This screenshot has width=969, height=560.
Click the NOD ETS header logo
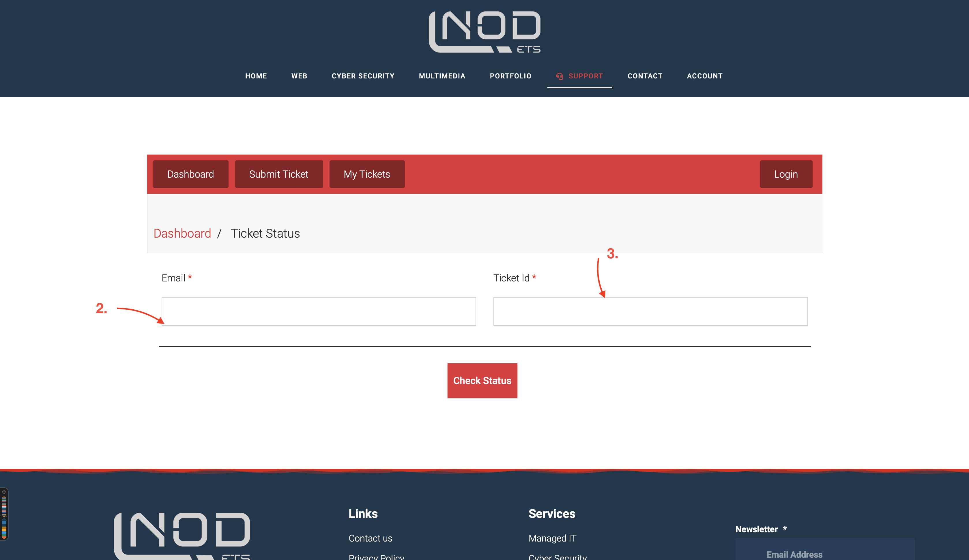click(484, 32)
